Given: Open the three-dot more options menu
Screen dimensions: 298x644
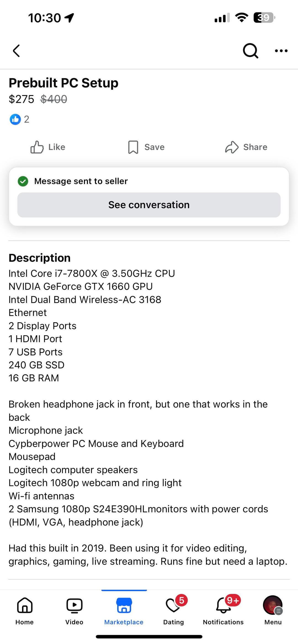Looking at the screenshot, I should pyautogui.click(x=281, y=51).
